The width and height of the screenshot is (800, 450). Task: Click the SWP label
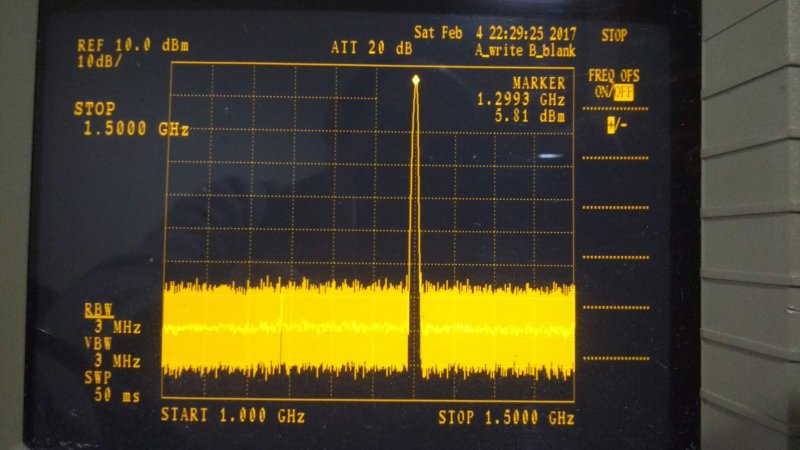click(x=97, y=378)
